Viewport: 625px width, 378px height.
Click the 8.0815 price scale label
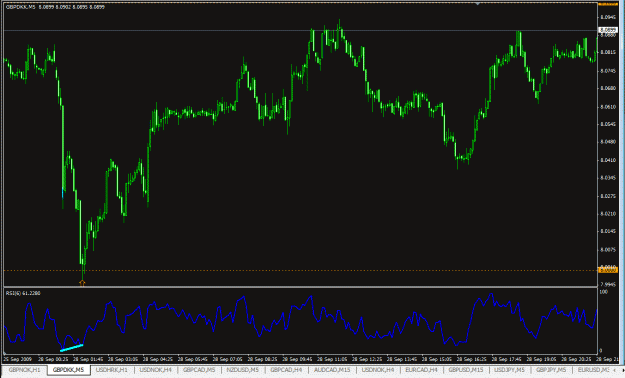click(608, 52)
